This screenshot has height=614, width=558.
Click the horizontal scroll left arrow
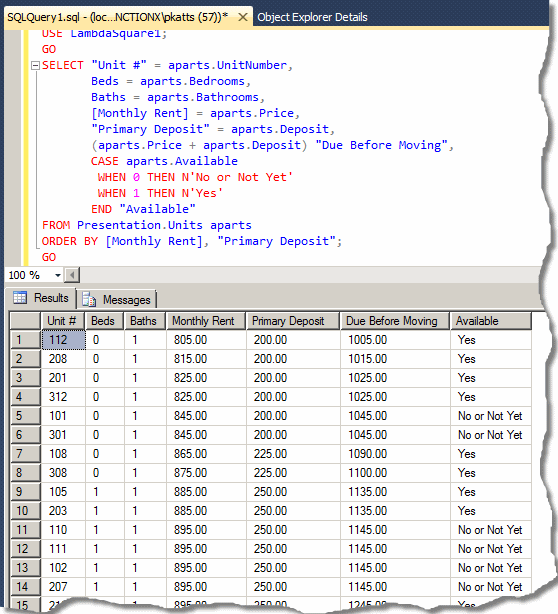pos(72,275)
